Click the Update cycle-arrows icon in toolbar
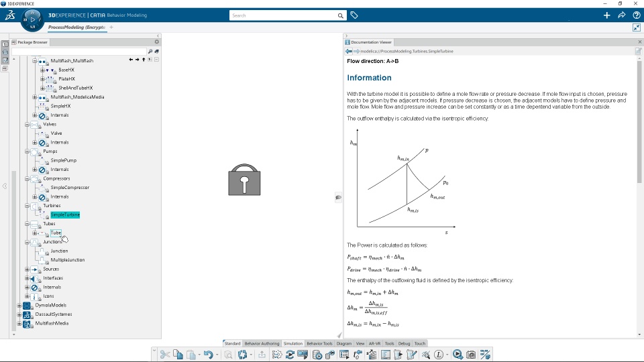Screen dimensions: 644x362 click(242, 354)
